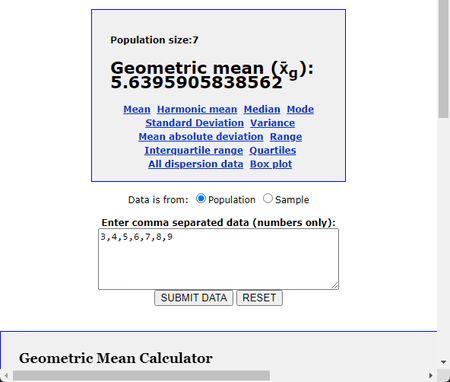This screenshot has width=450, height=382.
Task: Click the vertical scrollbar down arrow
Action: 443,362
